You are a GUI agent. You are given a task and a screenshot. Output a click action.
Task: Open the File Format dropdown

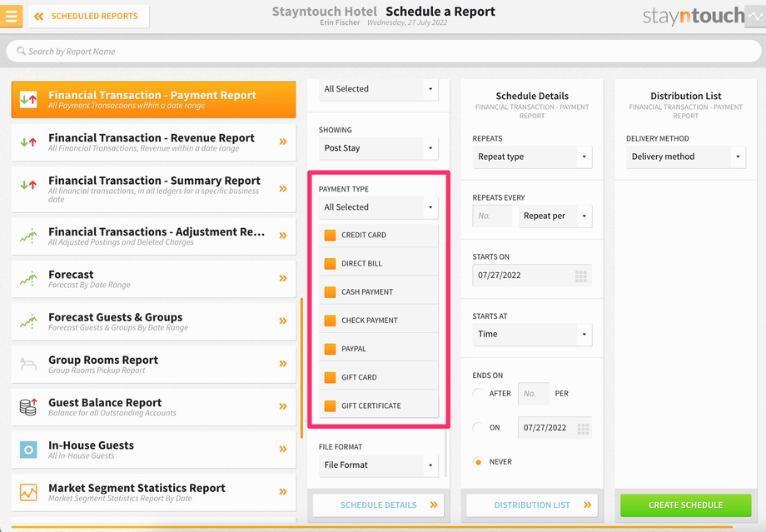379,465
